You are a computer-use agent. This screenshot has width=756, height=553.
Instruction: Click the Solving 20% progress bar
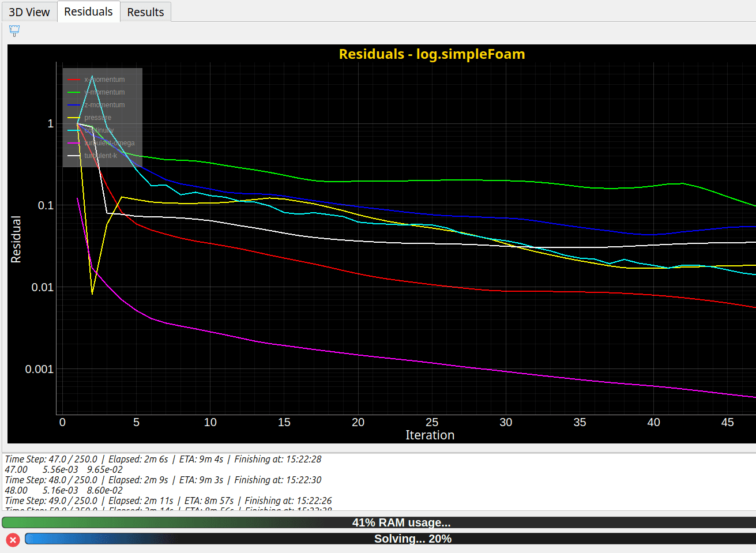[390, 539]
